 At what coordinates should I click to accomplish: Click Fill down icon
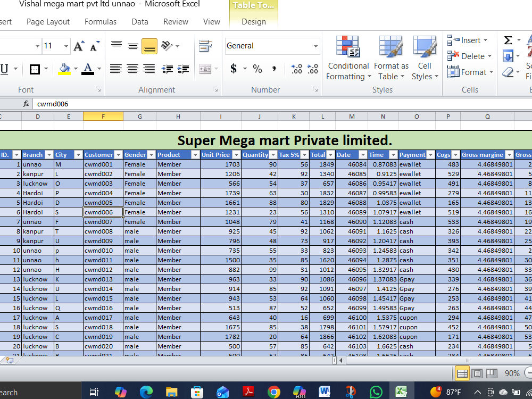coord(508,56)
